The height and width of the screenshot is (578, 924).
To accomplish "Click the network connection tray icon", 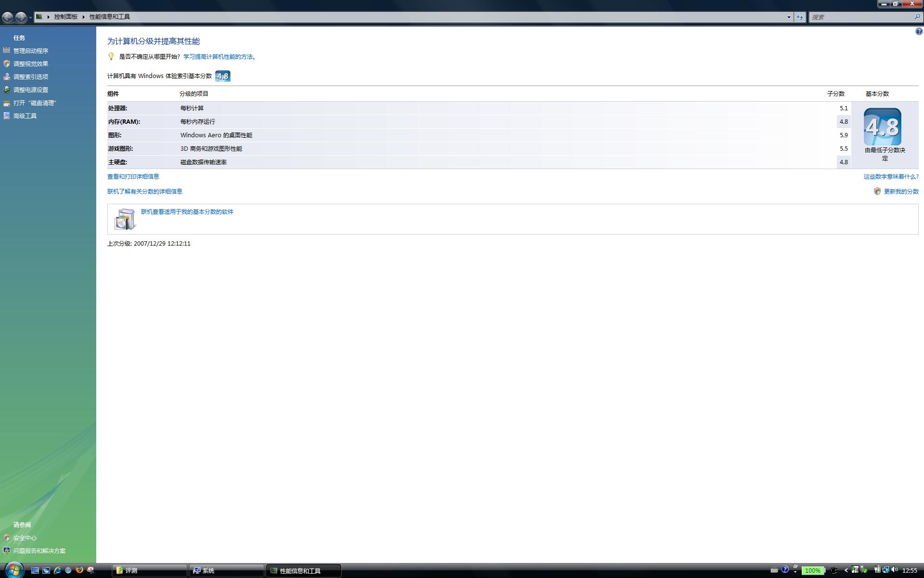I will pos(885,570).
